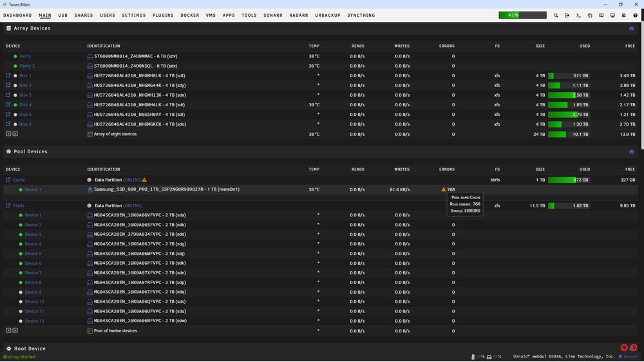Spin down array with down-arrow button
The image size is (644, 362).
pos(8,133)
